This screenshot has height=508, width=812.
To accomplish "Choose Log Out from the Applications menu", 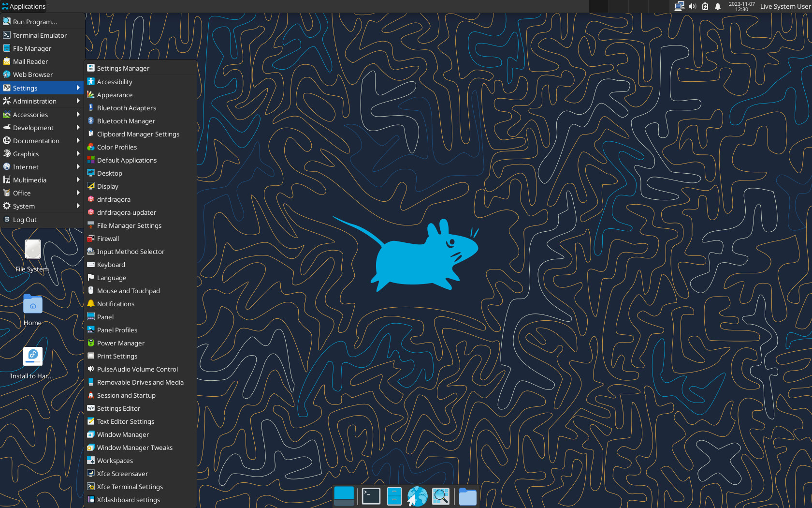I will point(42,220).
